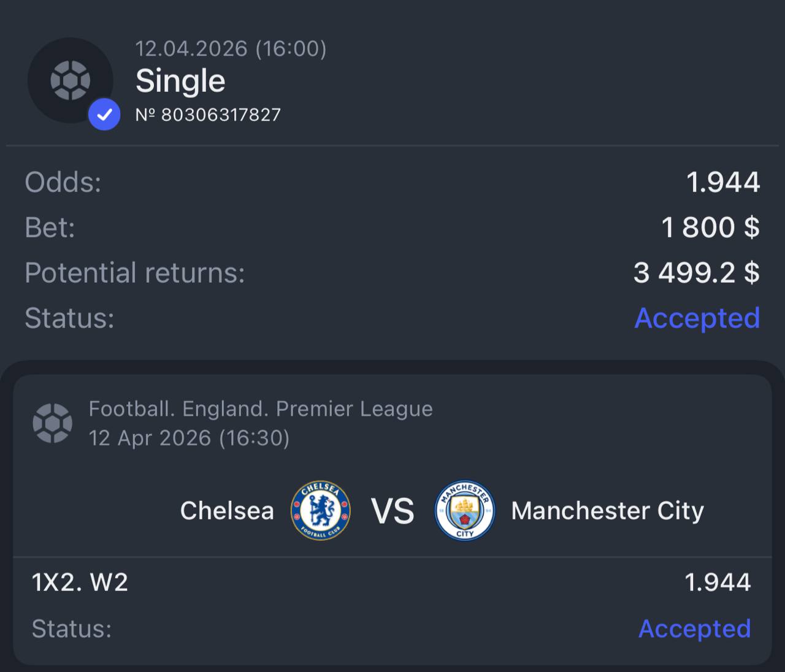This screenshot has height=672, width=785.
Task: Click the Chelsea club crest
Action: pyautogui.click(x=320, y=510)
